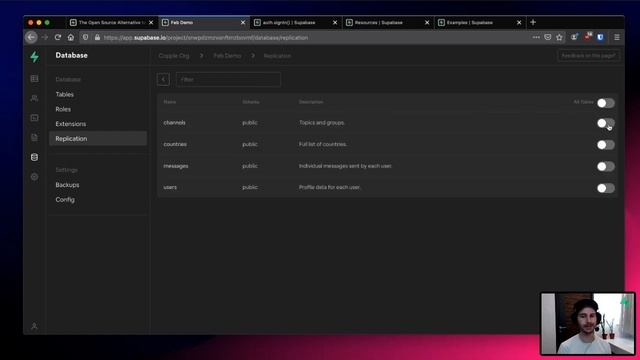This screenshot has width=640, height=360.
Task: Click the Replication breadcrumb
Action: (277, 56)
